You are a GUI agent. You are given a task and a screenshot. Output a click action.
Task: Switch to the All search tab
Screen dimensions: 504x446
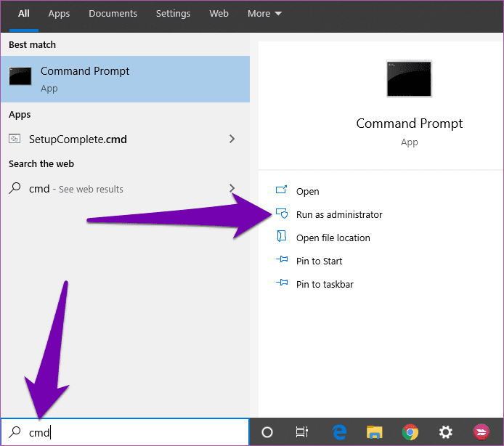24,14
